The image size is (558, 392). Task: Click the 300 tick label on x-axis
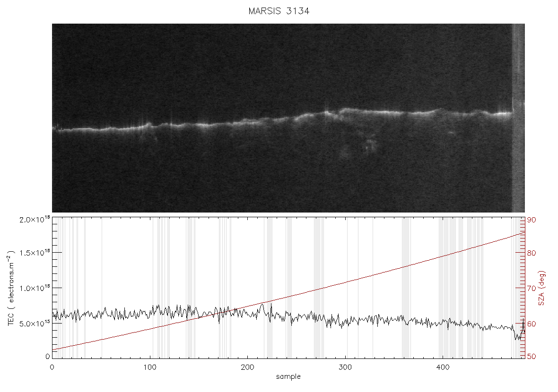pyautogui.click(x=345, y=367)
